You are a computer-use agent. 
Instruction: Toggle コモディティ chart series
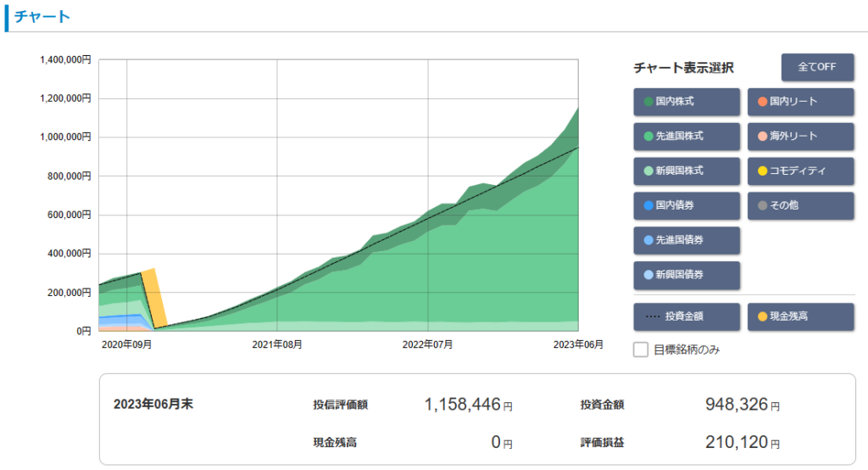point(800,171)
